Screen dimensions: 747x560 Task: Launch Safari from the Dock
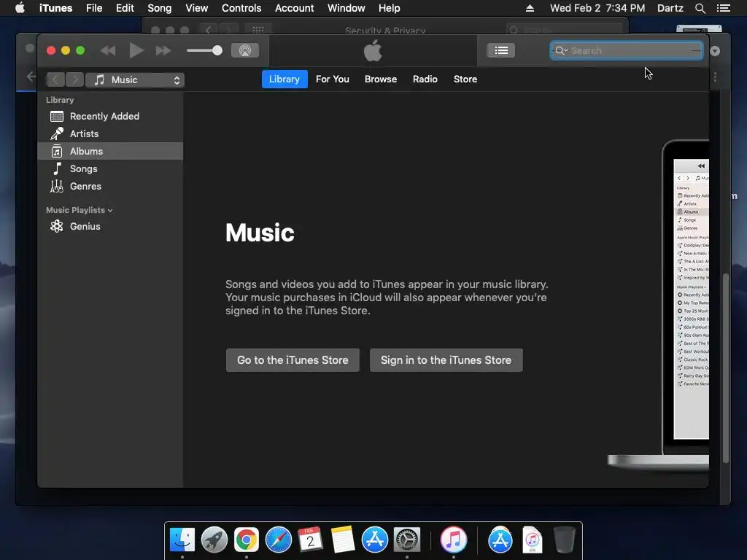279,540
